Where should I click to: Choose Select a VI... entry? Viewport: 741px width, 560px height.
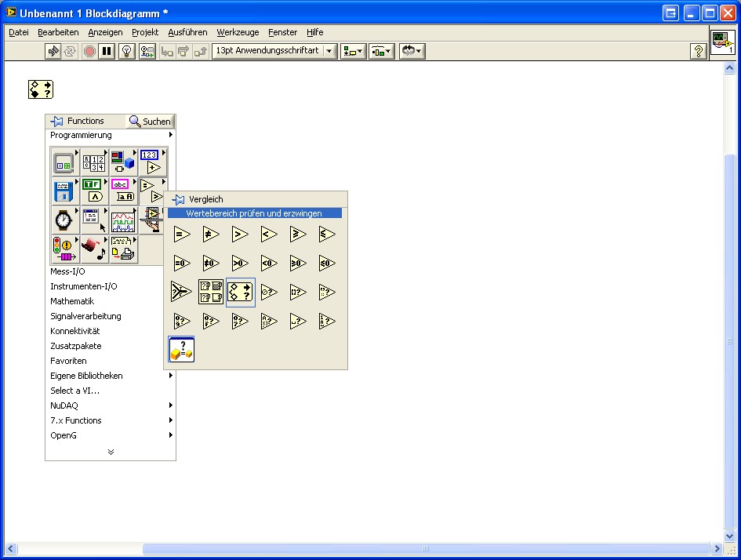point(74,391)
